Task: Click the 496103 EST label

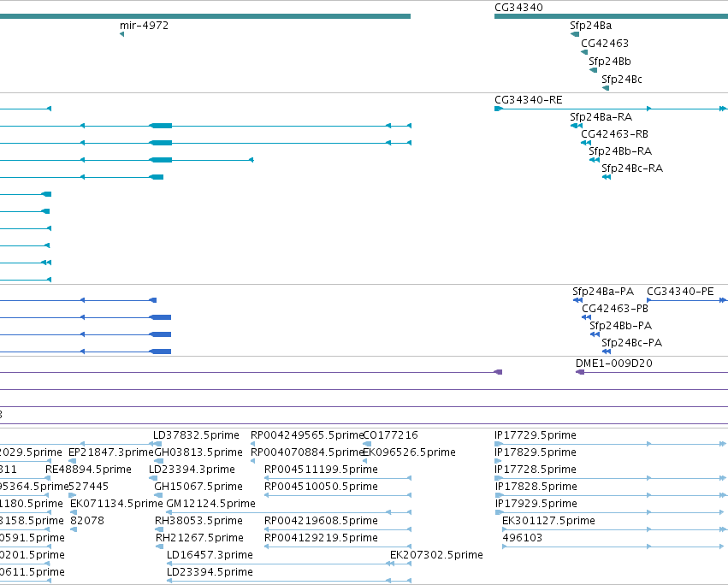Action: pyautogui.click(x=523, y=539)
